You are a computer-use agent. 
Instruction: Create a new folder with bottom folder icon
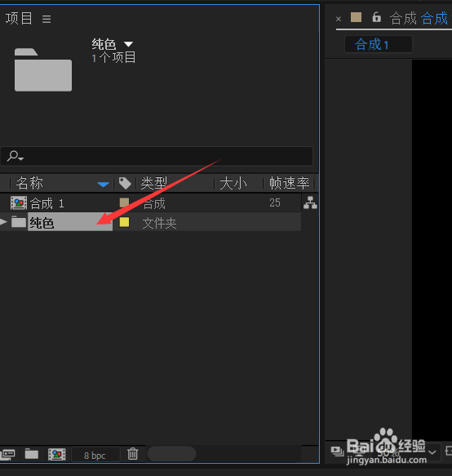coord(32,454)
